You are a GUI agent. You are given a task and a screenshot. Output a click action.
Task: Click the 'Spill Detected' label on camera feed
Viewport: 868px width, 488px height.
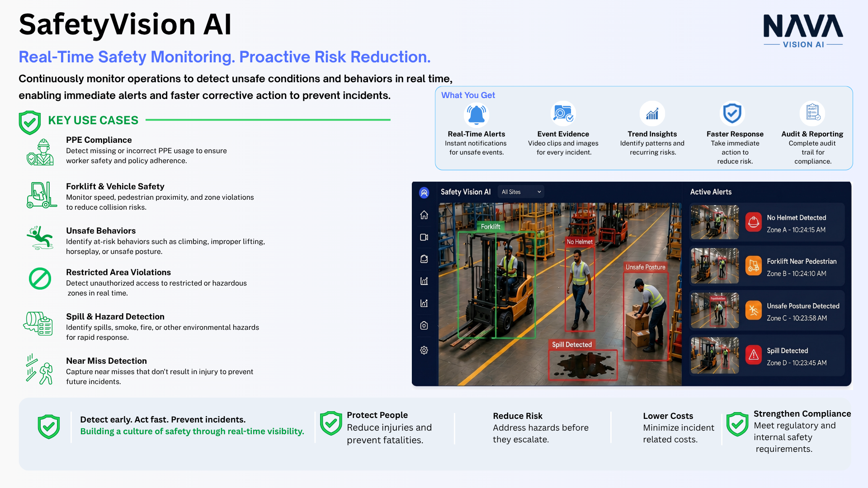click(x=572, y=345)
